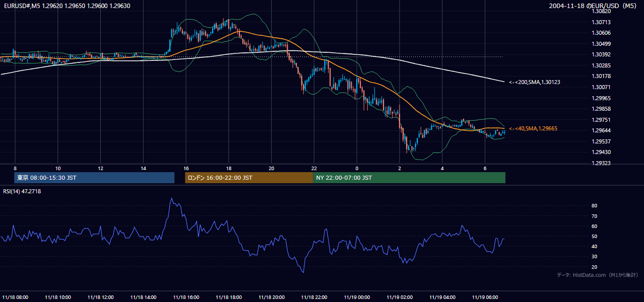Screen dimensions: 644x302
Task: Click the 1.29537 price axis label
Action: click(x=602, y=141)
